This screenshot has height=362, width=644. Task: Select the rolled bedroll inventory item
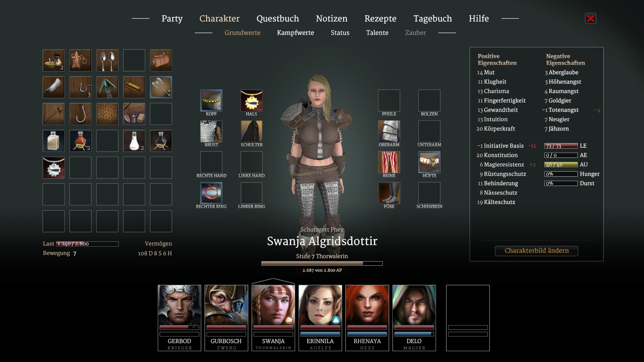[161, 60]
